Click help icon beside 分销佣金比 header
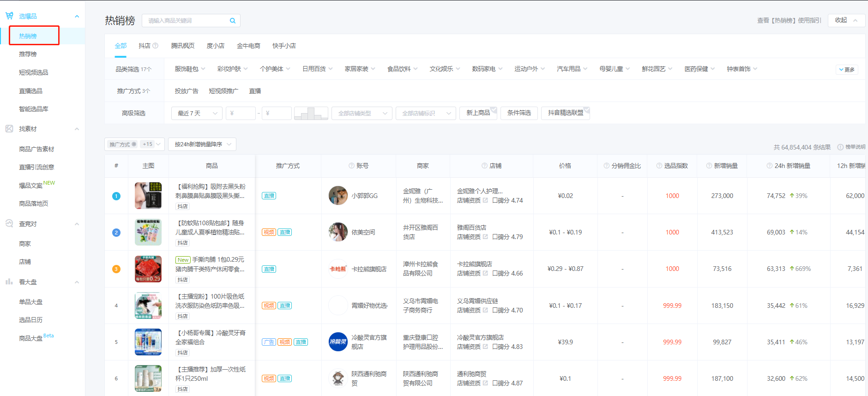This screenshot has width=868, height=396. [607, 166]
